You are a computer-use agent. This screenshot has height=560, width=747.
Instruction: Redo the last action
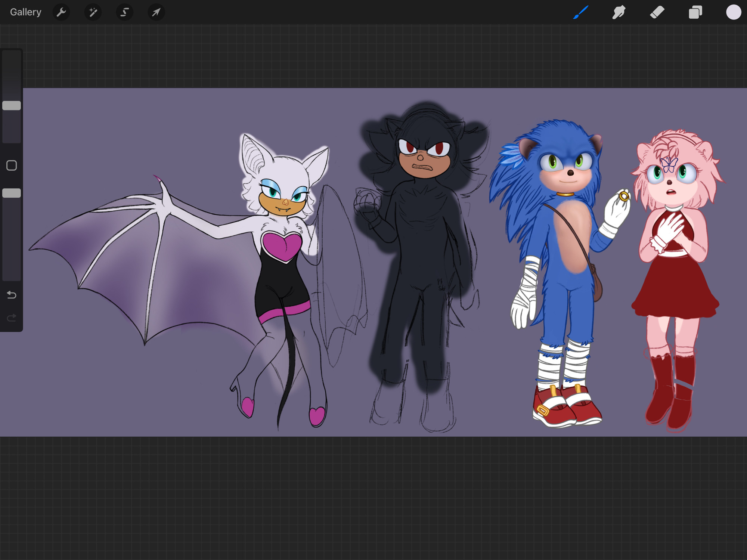coord(12,318)
